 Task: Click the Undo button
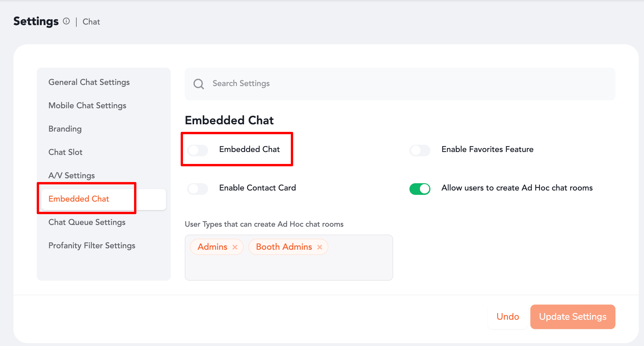point(507,317)
